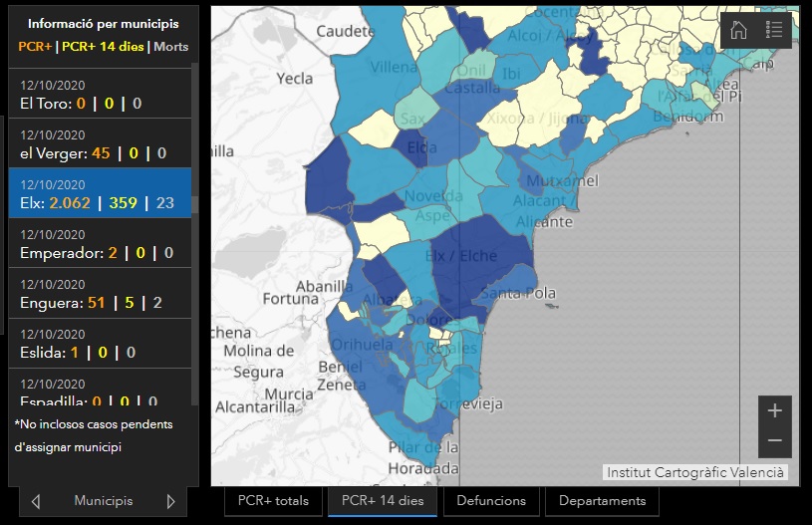Image resolution: width=812 pixels, height=525 pixels.
Task: Zoom out with the minus button
Action: point(774,441)
